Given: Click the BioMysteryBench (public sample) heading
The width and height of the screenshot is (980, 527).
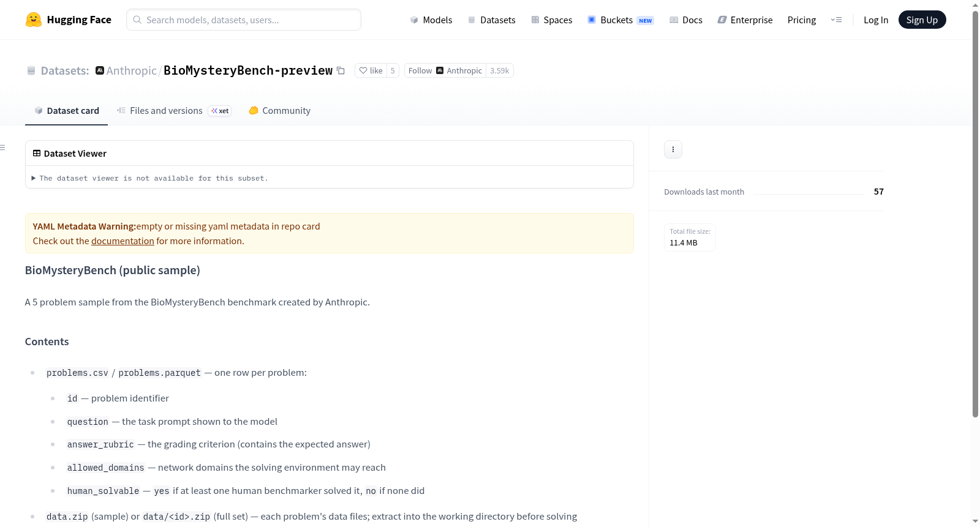Looking at the screenshot, I should (x=113, y=271).
